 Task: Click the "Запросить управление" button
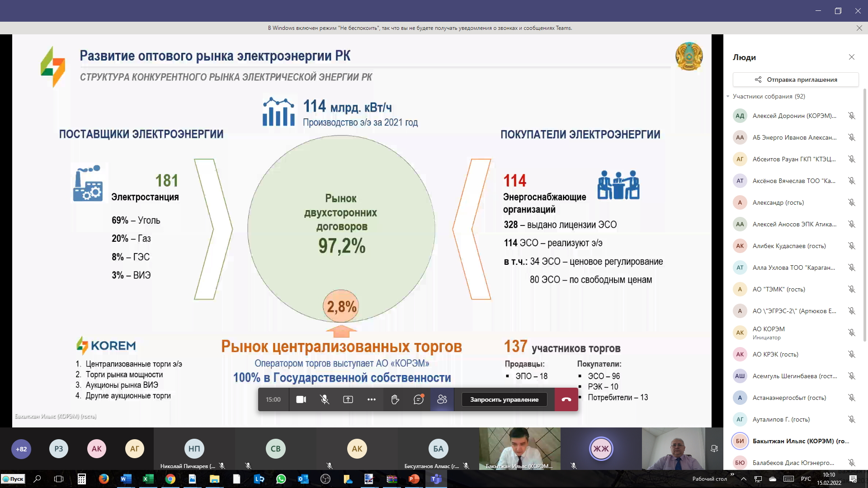[504, 399]
